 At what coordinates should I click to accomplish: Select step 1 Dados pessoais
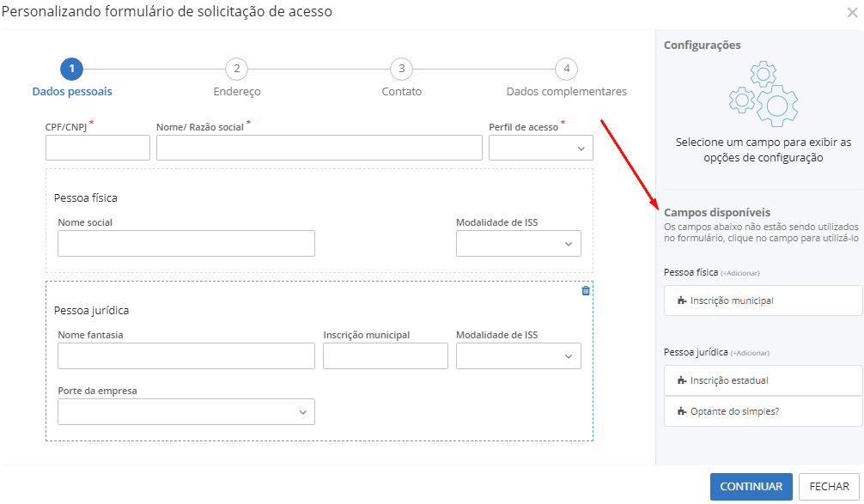click(72, 70)
